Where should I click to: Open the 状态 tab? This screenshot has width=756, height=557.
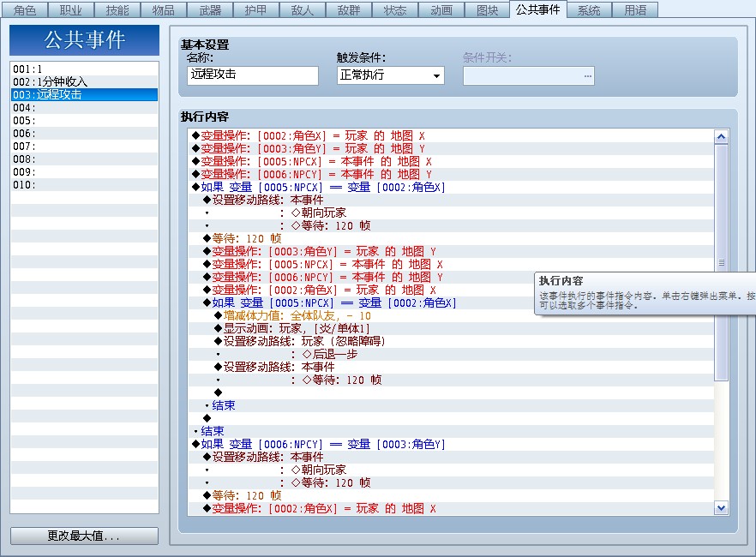(395, 10)
